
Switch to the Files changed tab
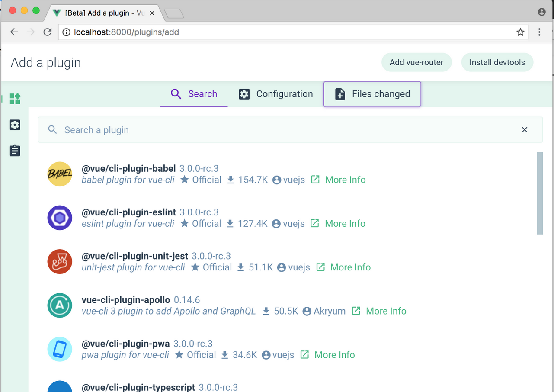(372, 94)
